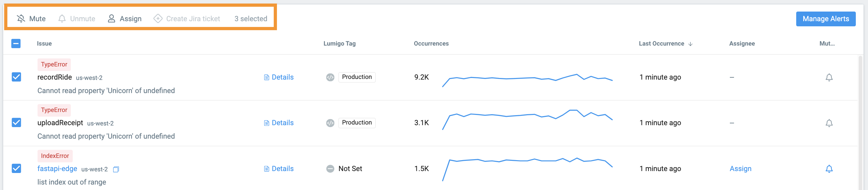Click the Lumigo tag icon for recordRide

tap(330, 77)
